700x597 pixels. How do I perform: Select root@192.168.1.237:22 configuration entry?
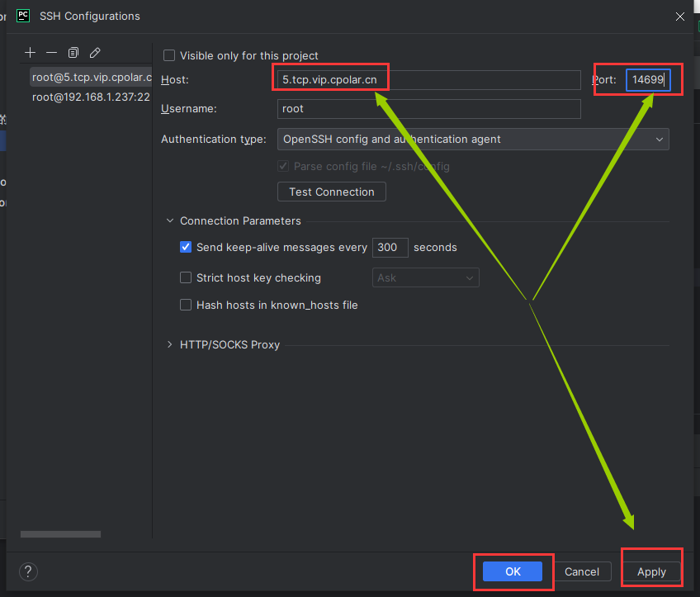tap(91, 97)
